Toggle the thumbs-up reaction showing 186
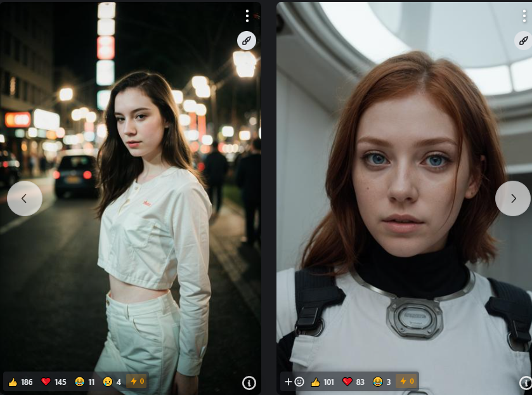Image resolution: width=532 pixels, height=395 pixels. [x=20, y=382]
